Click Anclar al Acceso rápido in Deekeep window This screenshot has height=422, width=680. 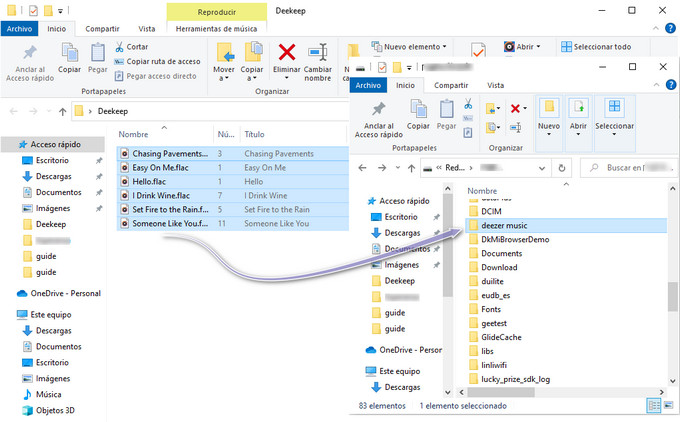click(x=30, y=64)
